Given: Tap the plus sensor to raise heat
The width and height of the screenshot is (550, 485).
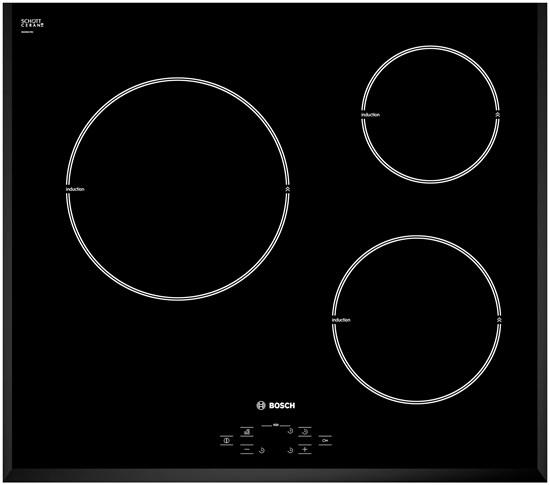Looking at the screenshot, I should tap(304, 449).
